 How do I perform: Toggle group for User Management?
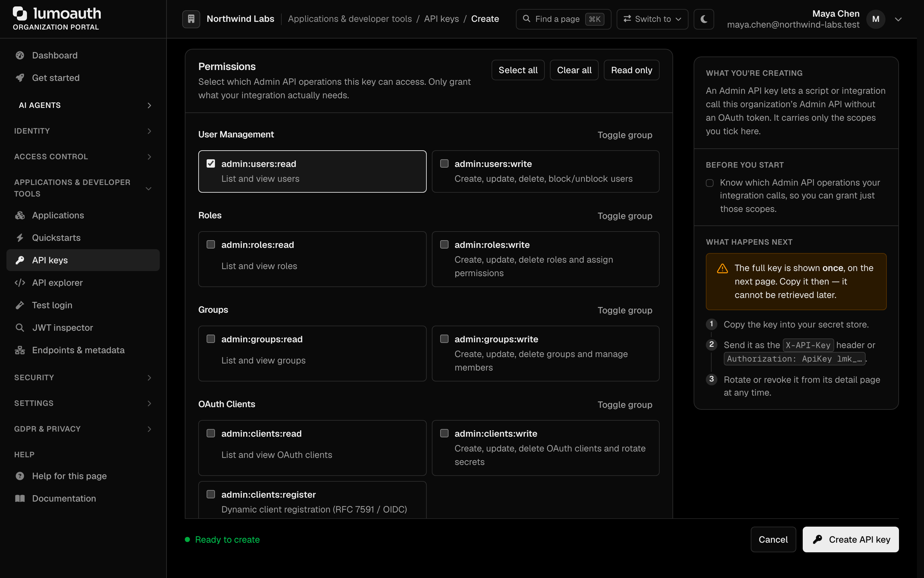coord(625,135)
